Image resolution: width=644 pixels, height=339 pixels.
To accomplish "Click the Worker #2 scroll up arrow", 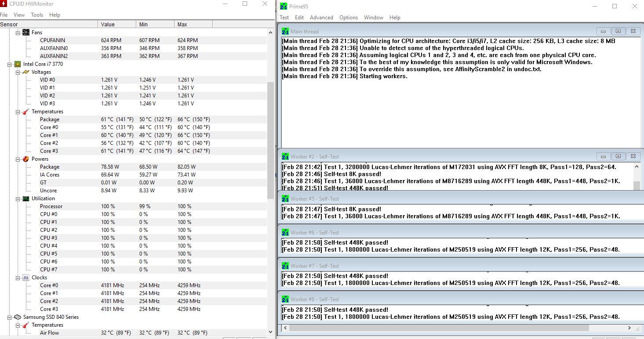I will click(x=637, y=166).
